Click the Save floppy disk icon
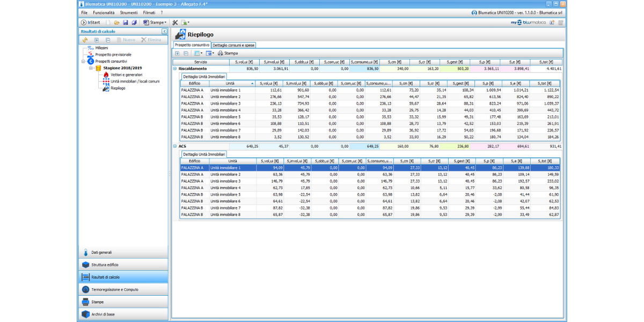The width and height of the screenshot is (644, 322). tap(125, 23)
